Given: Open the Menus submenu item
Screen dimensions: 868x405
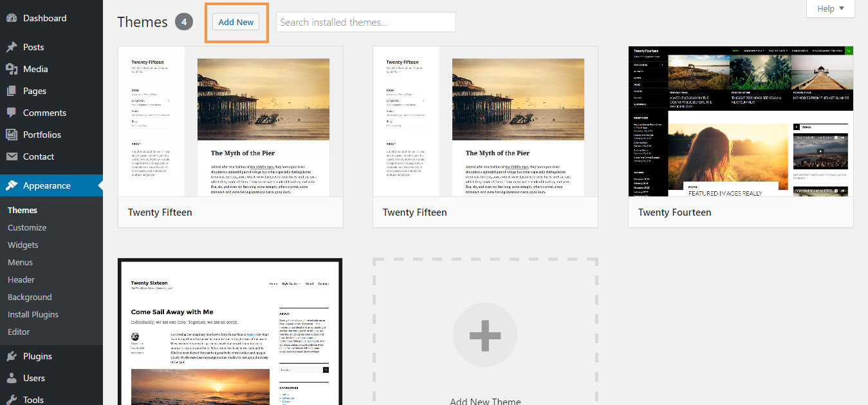Looking at the screenshot, I should click(x=21, y=262).
